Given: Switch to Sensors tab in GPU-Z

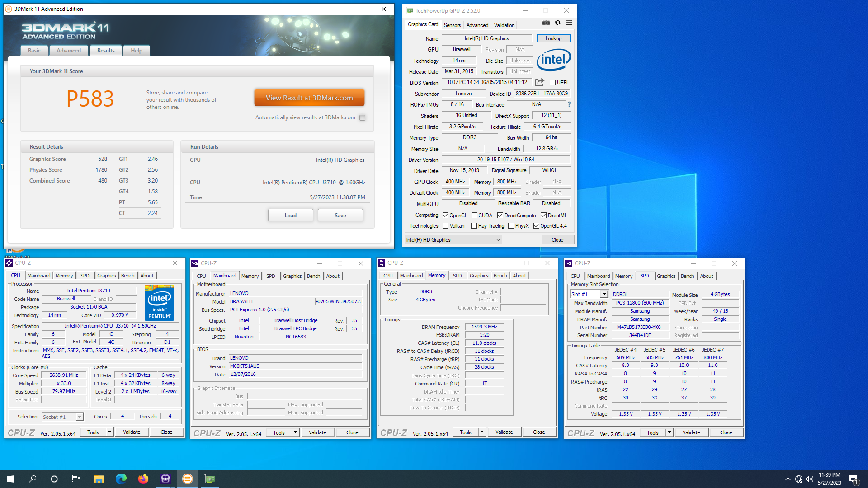Looking at the screenshot, I should tap(452, 25).
